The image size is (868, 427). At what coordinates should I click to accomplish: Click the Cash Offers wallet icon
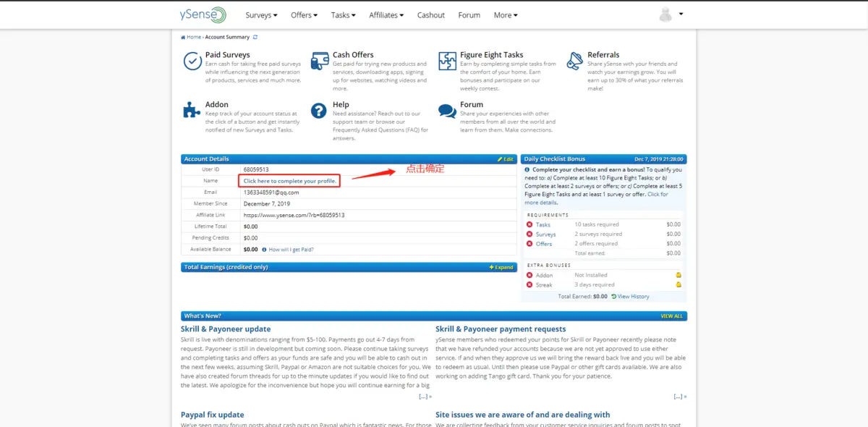[x=320, y=61]
